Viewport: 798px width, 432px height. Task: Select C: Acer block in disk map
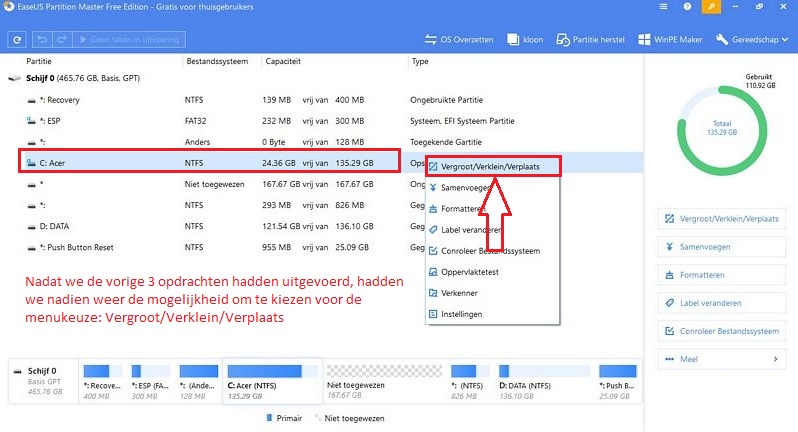[x=272, y=382]
